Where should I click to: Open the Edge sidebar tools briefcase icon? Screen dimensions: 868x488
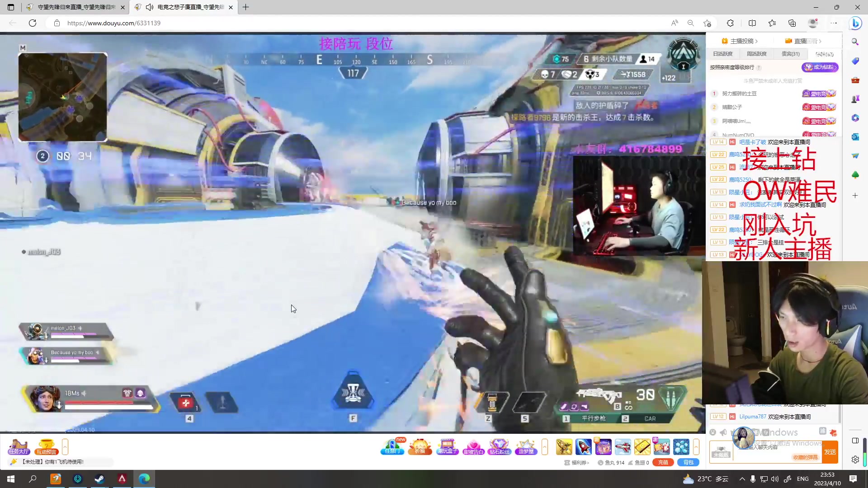[x=855, y=80]
